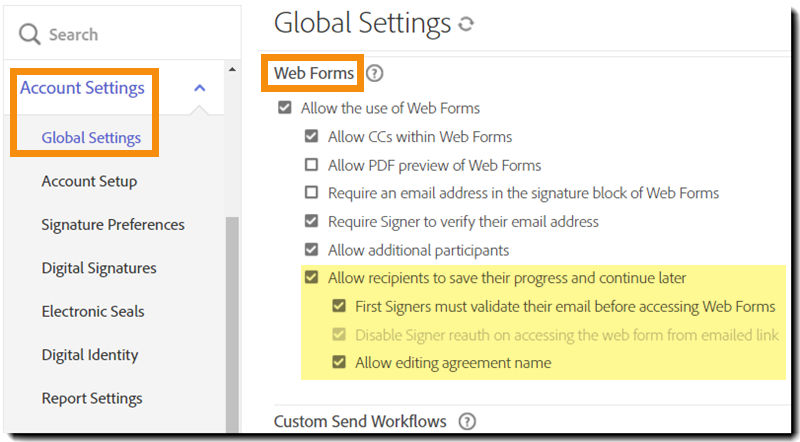The image size is (800, 442).
Task: Toggle Allow recipients to save their progress
Action: pyautogui.click(x=312, y=278)
